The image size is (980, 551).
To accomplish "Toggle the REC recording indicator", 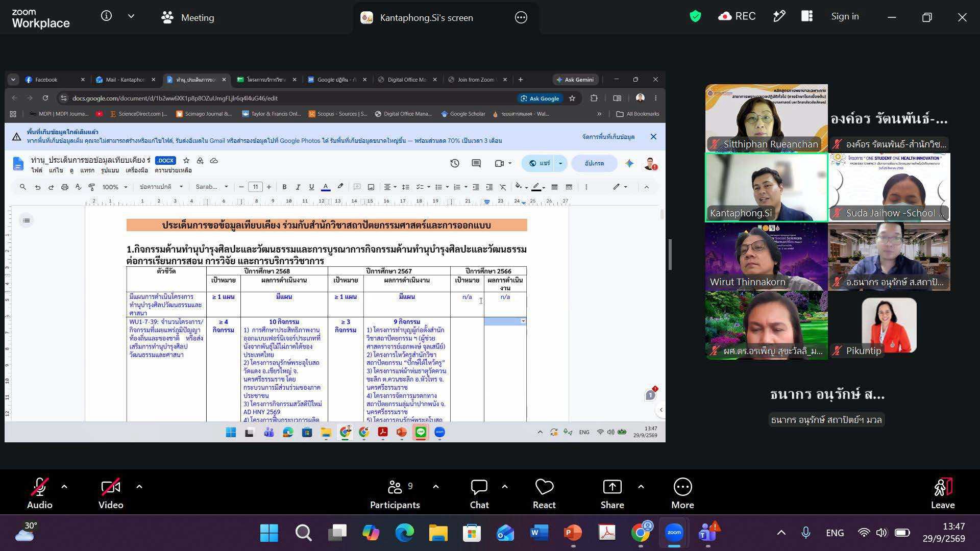I will [737, 16].
